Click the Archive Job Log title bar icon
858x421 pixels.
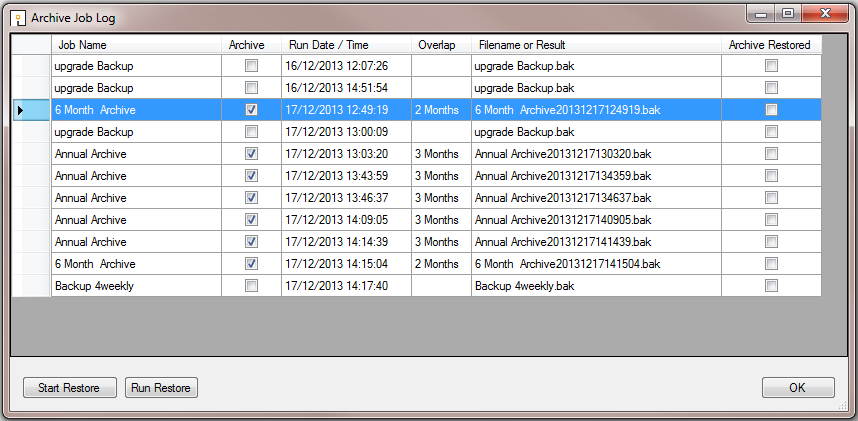18,18
